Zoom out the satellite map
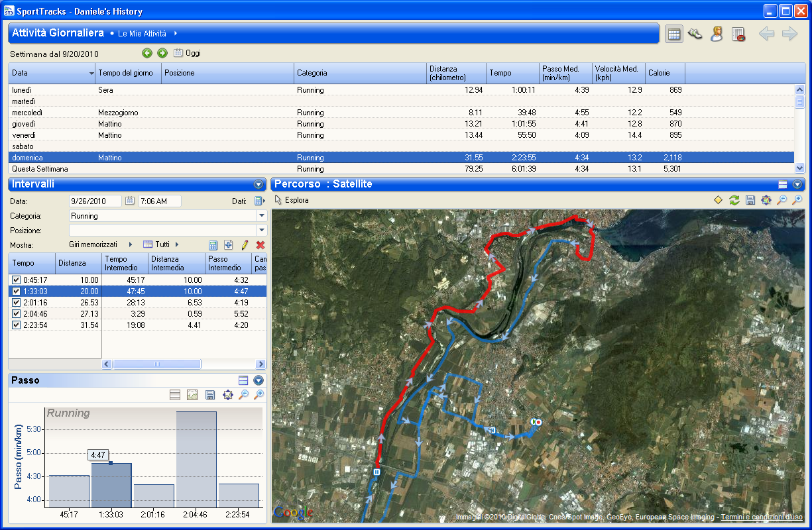Image resolution: width=812 pixels, height=530 pixels. click(782, 199)
